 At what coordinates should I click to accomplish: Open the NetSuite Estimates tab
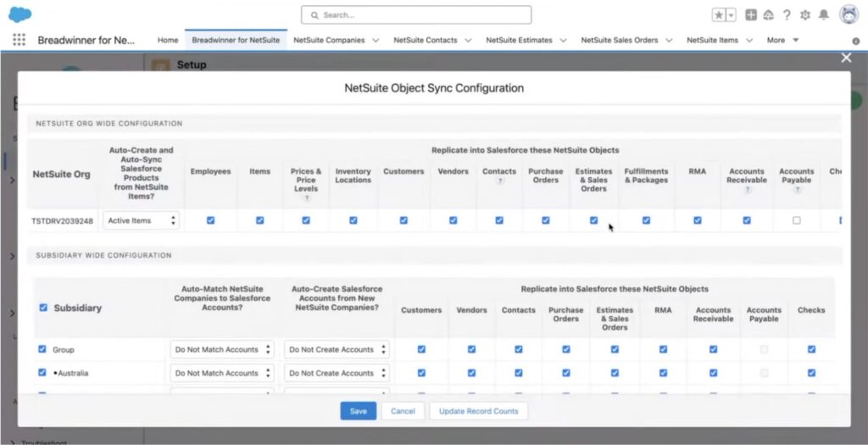pyautogui.click(x=520, y=40)
